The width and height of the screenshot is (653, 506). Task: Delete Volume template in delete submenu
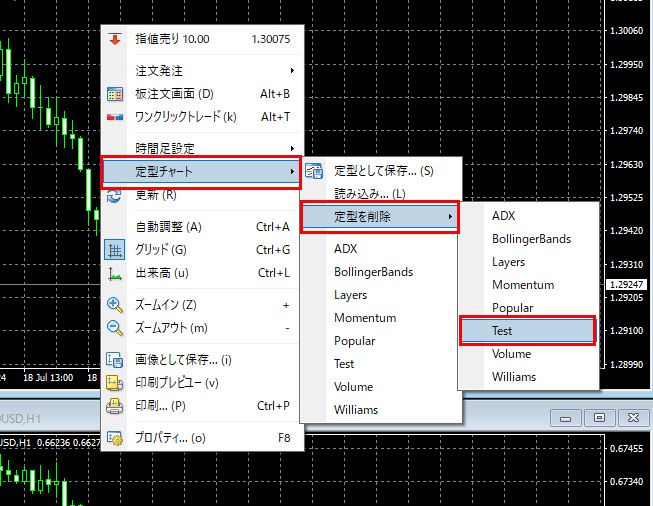point(528,354)
